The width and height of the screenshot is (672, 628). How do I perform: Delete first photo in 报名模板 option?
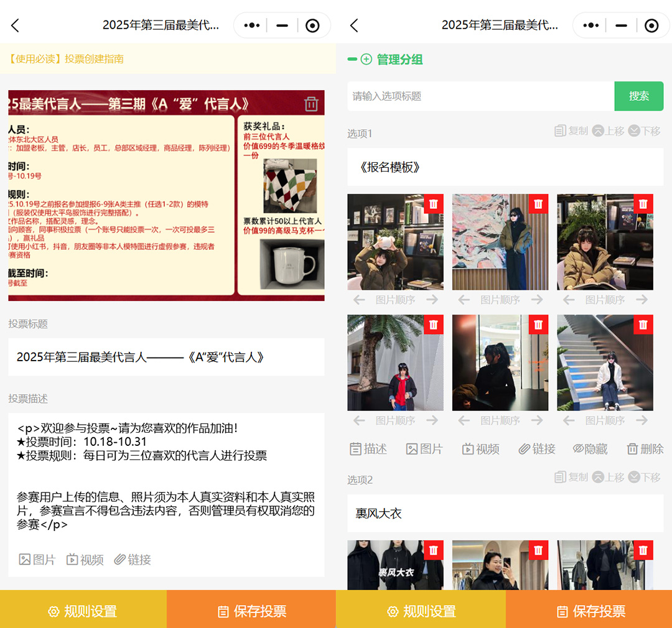pos(434,204)
